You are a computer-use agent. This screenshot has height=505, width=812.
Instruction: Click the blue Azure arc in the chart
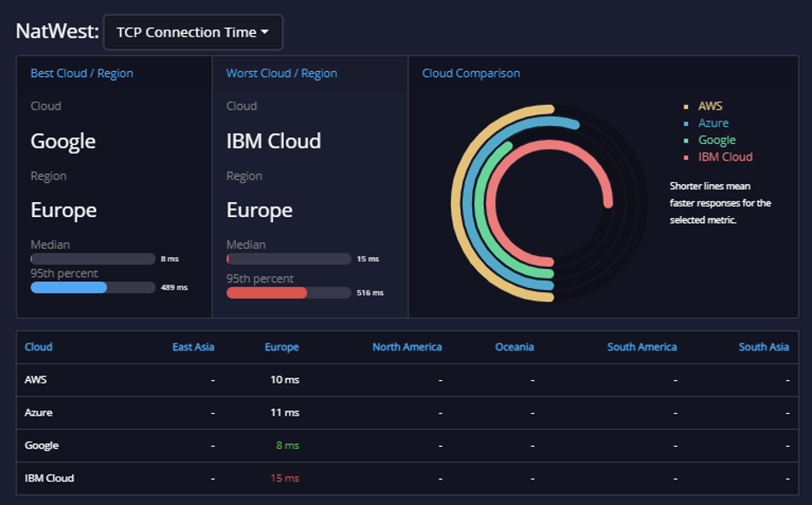pos(467,202)
